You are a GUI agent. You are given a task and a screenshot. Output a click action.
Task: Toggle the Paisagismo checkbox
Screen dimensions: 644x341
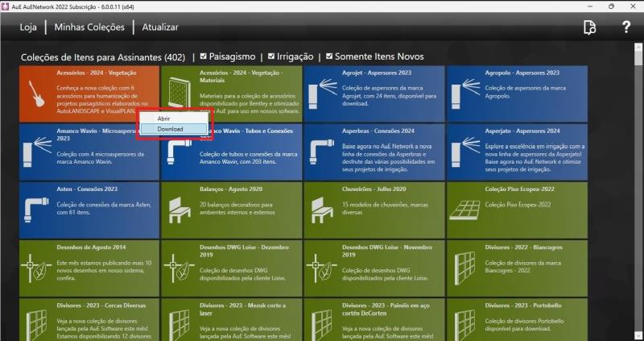tap(204, 56)
